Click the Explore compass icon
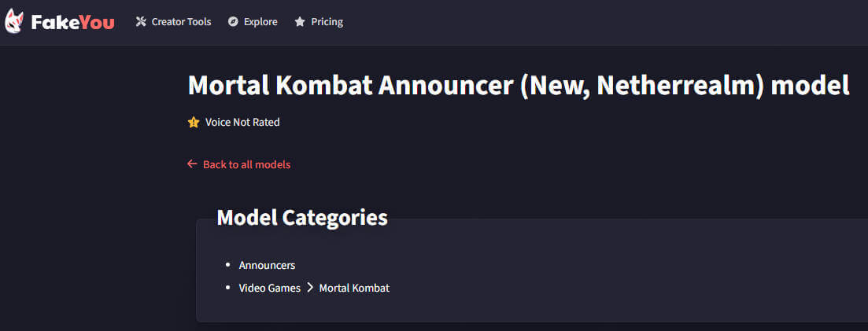The width and height of the screenshot is (868, 331). (x=233, y=22)
